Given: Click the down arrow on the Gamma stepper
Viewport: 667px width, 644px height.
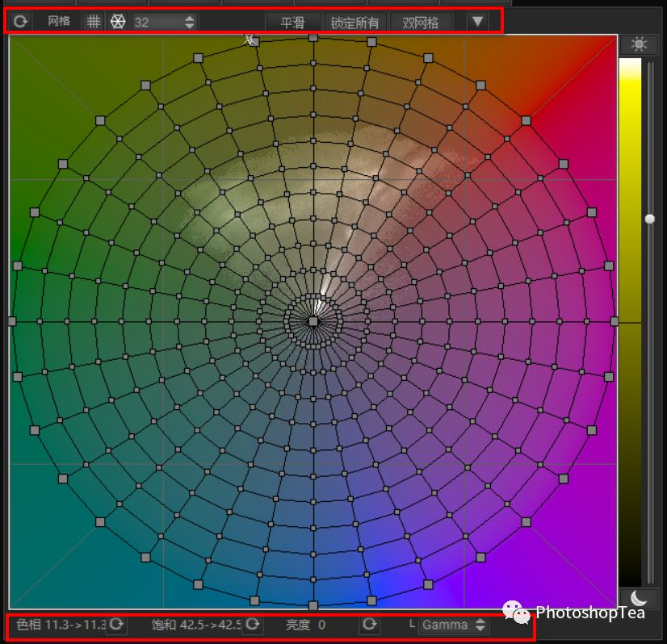Looking at the screenshot, I should pyautogui.click(x=480, y=628).
